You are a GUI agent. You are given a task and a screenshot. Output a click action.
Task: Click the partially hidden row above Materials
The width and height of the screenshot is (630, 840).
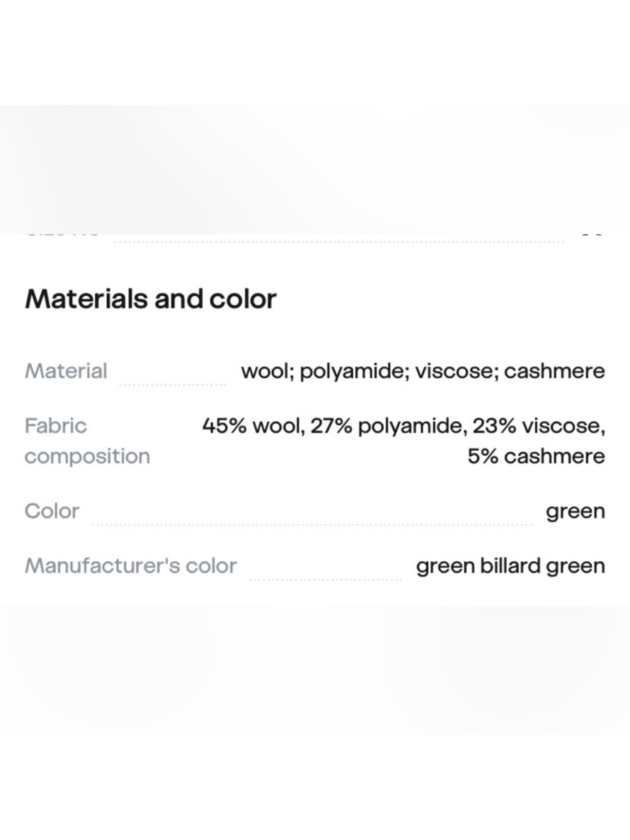click(315, 238)
